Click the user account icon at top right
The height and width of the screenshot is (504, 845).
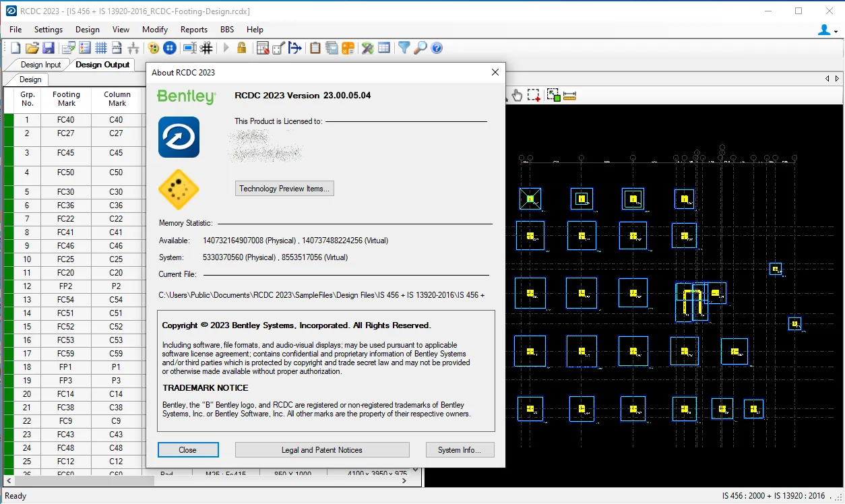point(825,30)
